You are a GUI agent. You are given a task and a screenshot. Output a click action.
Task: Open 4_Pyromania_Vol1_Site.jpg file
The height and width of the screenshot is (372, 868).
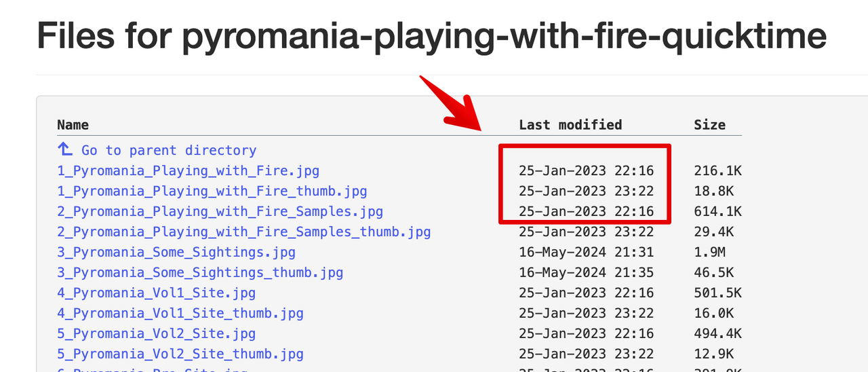(x=156, y=293)
